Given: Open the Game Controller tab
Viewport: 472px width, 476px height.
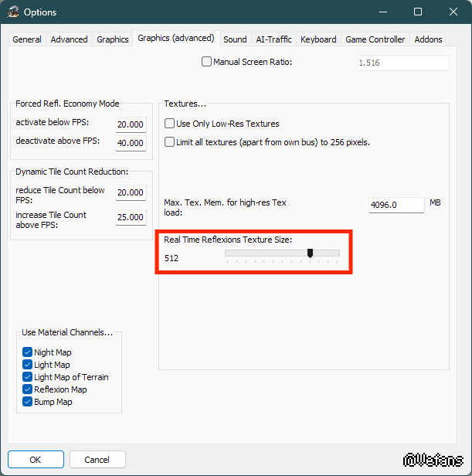Looking at the screenshot, I should click(375, 39).
